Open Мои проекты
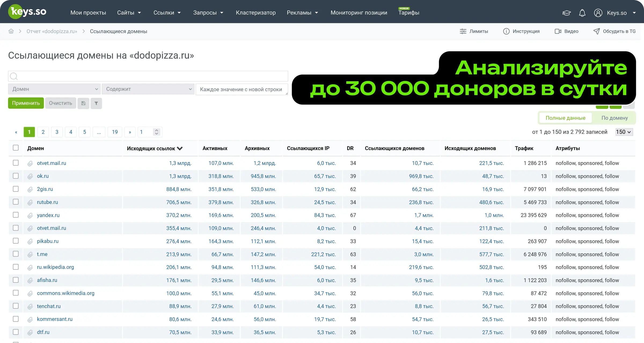644x343 pixels. [88, 13]
